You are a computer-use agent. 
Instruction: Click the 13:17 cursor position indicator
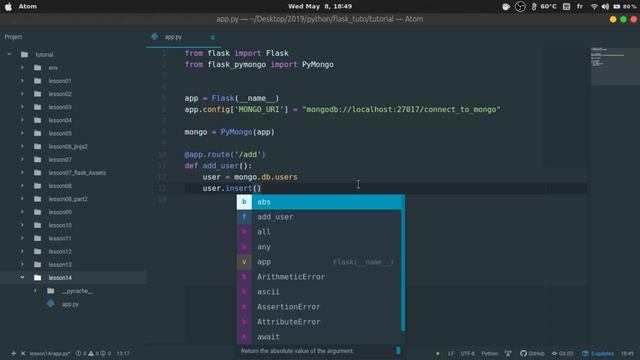click(x=123, y=353)
